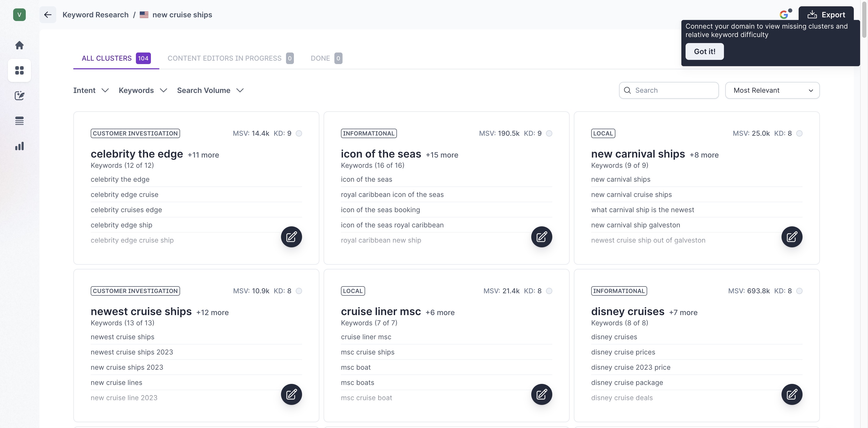Expand +6 more on cruise liner msc
Screen dimensions: 868x428
pos(440,312)
